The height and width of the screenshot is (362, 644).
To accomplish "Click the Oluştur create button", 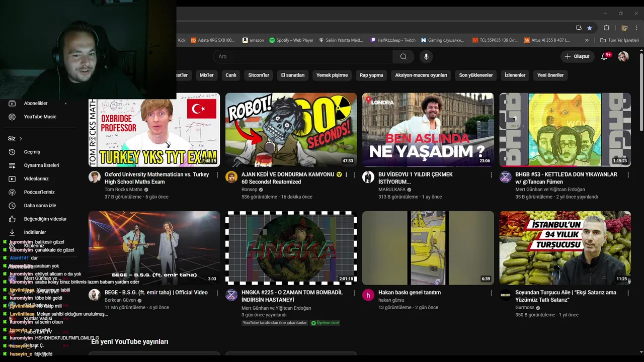I will (x=577, y=57).
